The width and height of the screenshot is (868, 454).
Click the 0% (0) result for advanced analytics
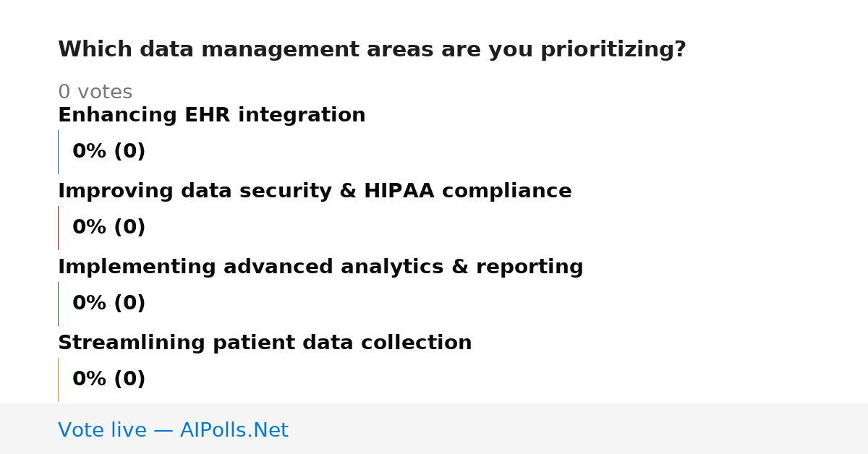[109, 304]
